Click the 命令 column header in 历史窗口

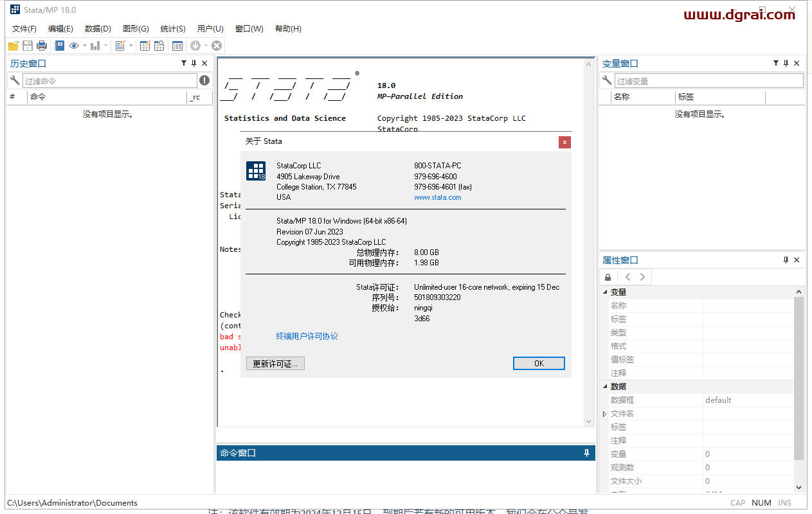107,97
